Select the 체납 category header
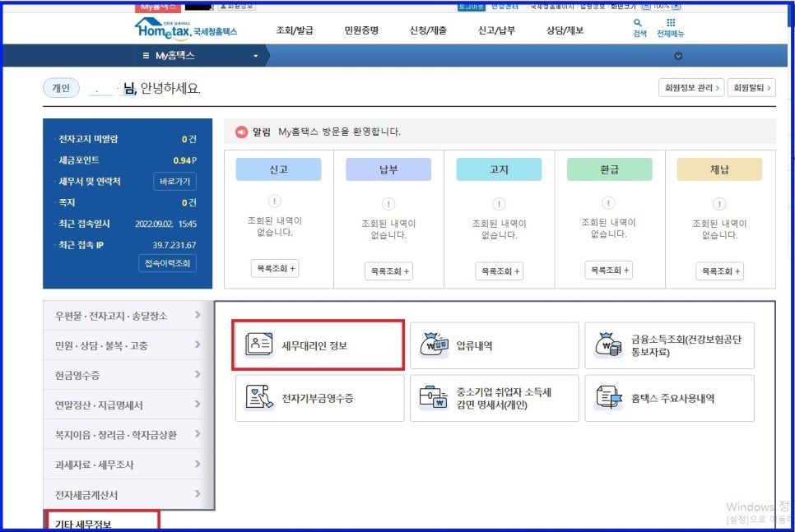 [x=719, y=169]
